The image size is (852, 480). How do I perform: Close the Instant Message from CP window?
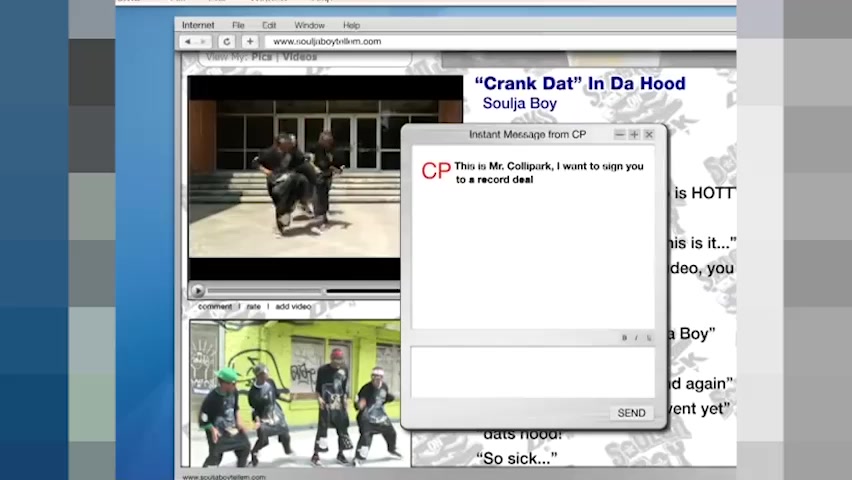click(649, 134)
